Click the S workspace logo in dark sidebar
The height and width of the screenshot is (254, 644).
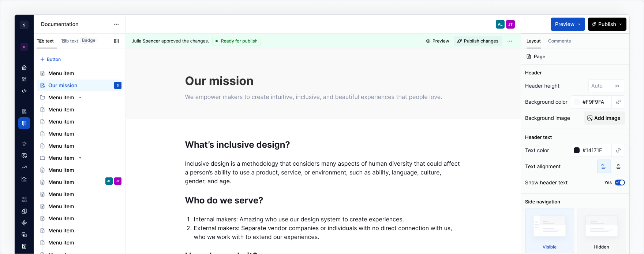pyautogui.click(x=24, y=25)
